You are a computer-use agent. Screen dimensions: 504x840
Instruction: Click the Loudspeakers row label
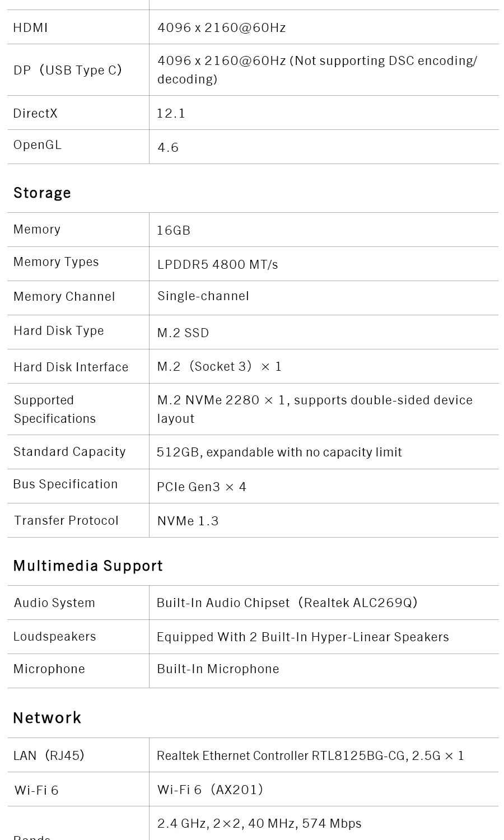click(54, 637)
